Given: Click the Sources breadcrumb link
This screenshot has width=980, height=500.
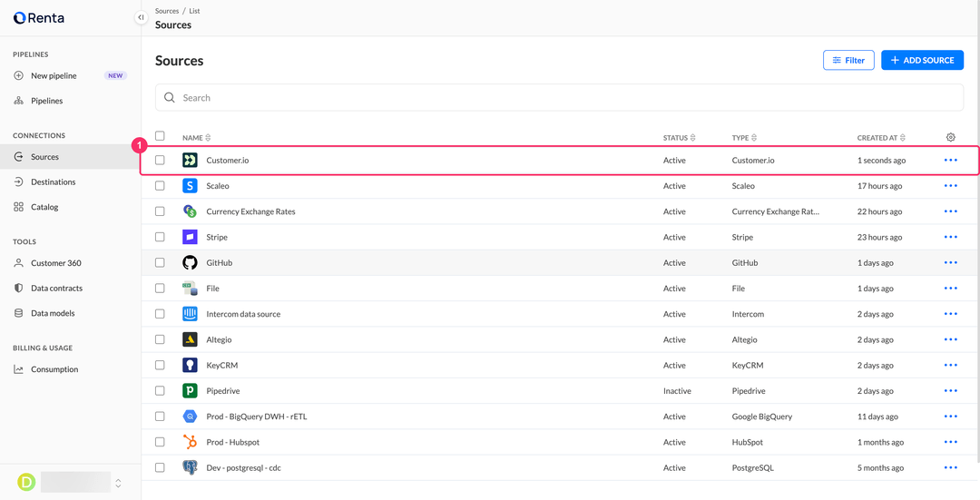Looking at the screenshot, I should point(167,11).
